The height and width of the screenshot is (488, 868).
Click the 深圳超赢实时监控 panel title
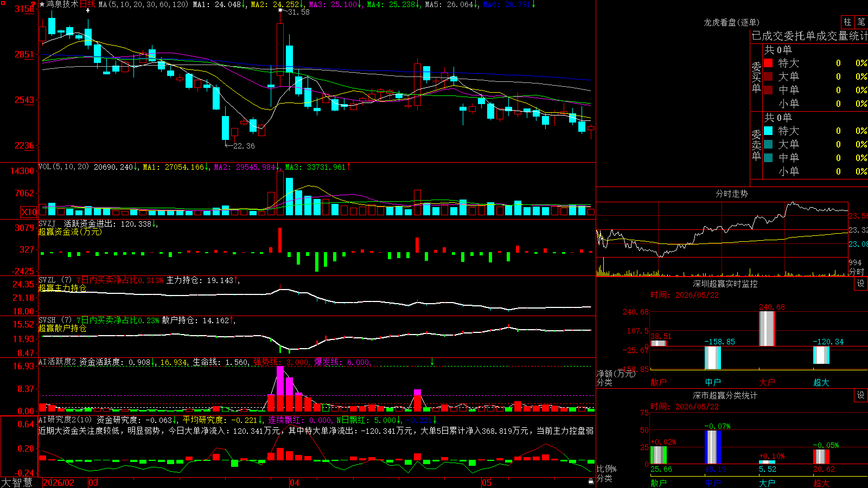pos(725,284)
